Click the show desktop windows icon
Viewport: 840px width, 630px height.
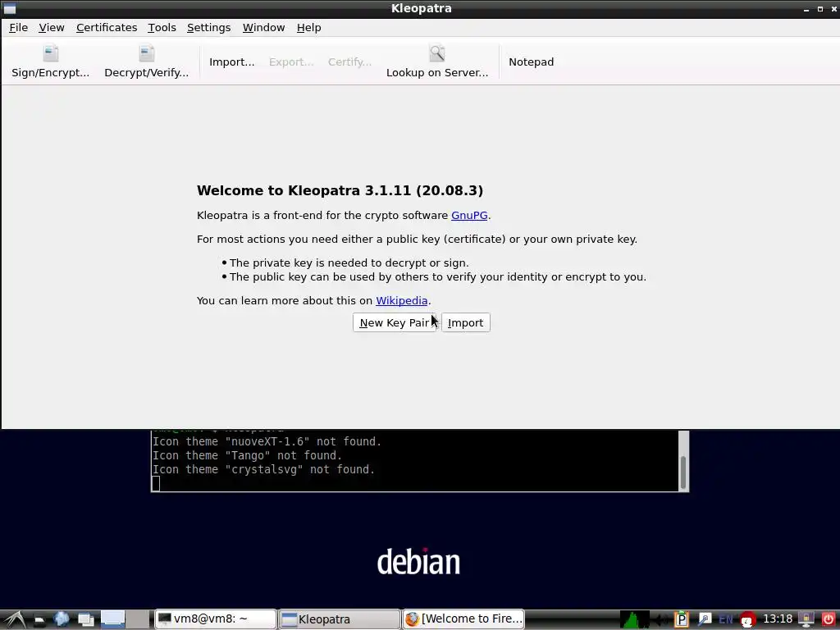(85, 620)
